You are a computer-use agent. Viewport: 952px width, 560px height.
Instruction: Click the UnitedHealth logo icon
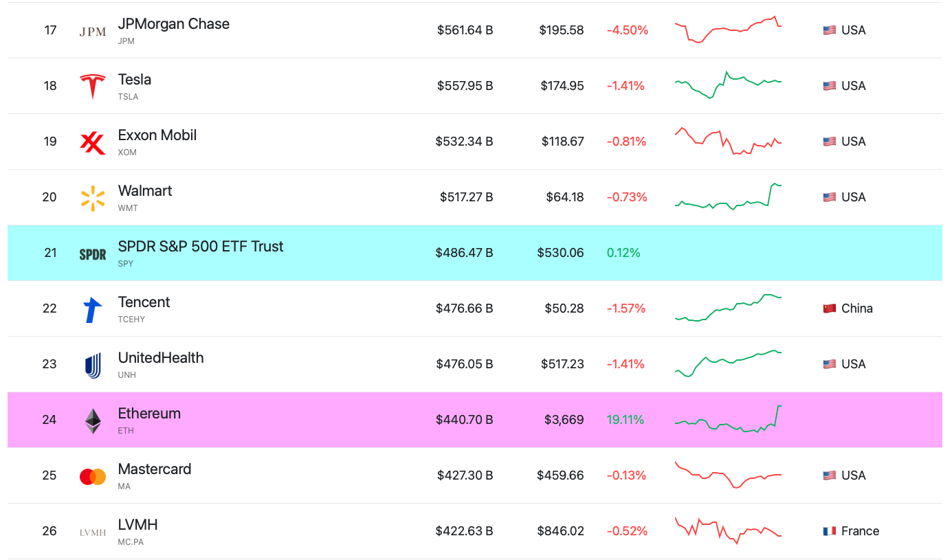[92, 366]
